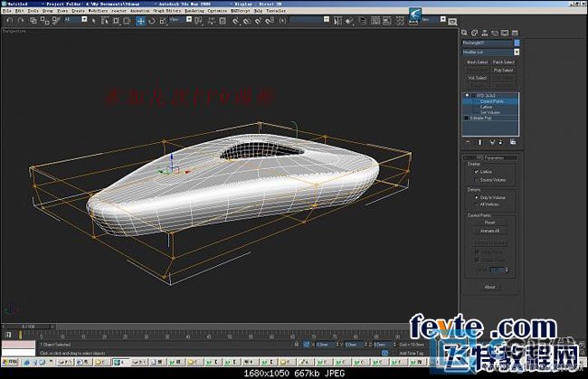
Task: Select the Select and Link tool
Action: (x=33, y=21)
